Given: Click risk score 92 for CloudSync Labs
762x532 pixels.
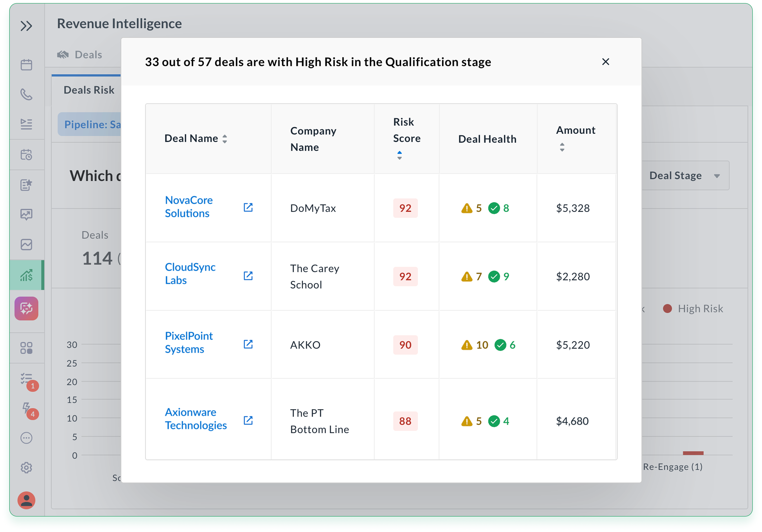Looking at the screenshot, I should (x=405, y=276).
